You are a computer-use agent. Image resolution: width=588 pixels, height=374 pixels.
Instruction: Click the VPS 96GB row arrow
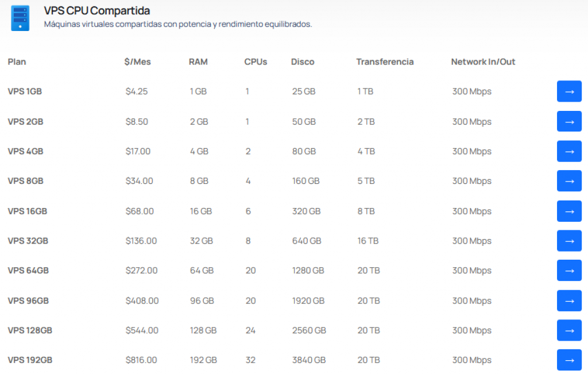(x=569, y=301)
